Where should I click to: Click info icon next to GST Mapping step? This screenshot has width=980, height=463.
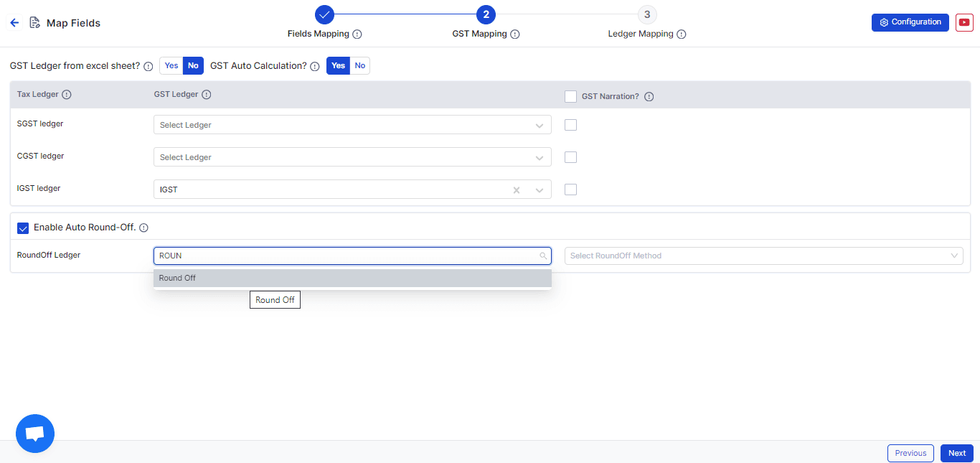click(515, 34)
